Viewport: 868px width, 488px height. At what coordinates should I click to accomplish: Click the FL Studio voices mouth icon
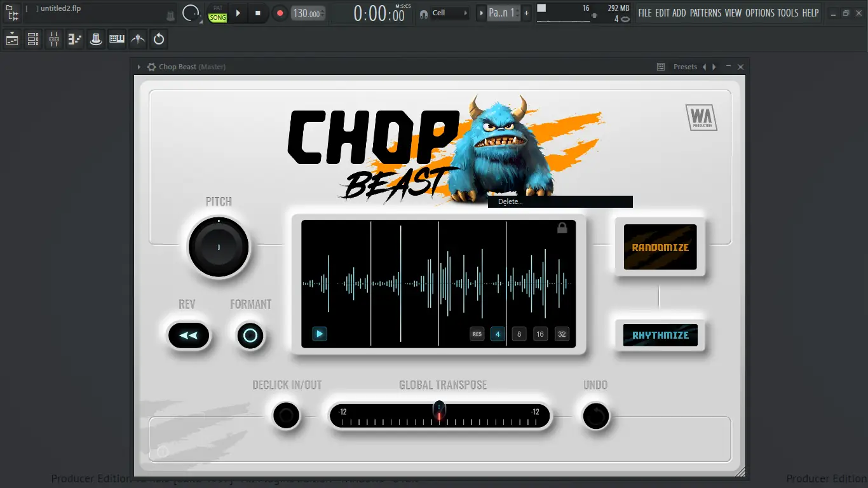tap(625, 18)
